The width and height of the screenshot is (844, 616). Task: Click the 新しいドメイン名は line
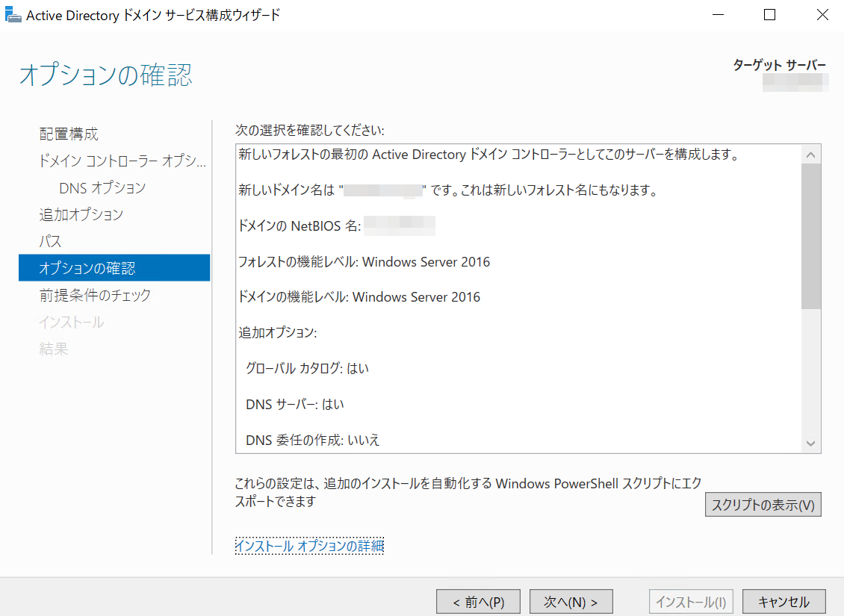(x=448, y=190)
